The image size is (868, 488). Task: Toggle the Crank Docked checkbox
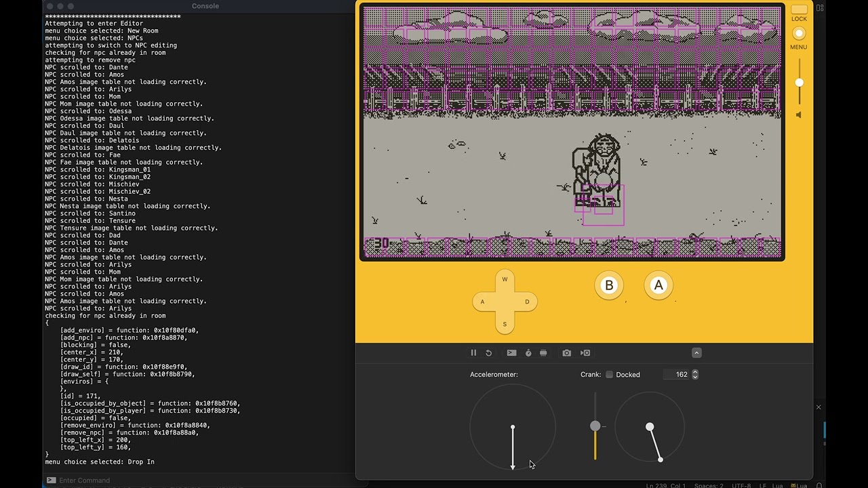[609, 374]
